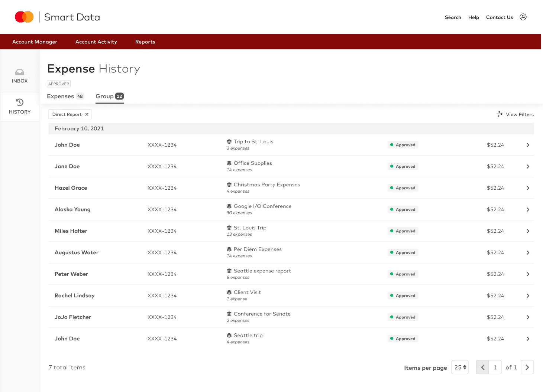This screenshot has width=543, height=392.
Task: Click stack icon beside Seattle expense report
Action: tap(229, 271)
